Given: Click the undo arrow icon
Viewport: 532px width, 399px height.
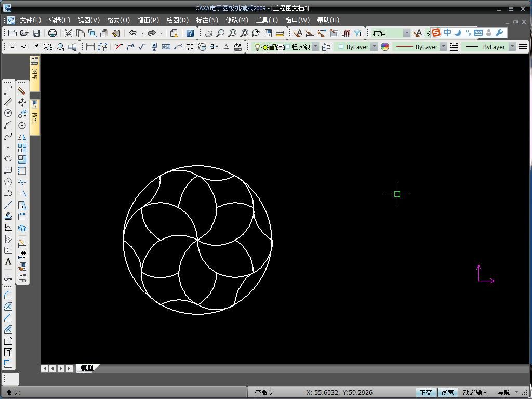Looking at the screenshot, I should point(134,33).
